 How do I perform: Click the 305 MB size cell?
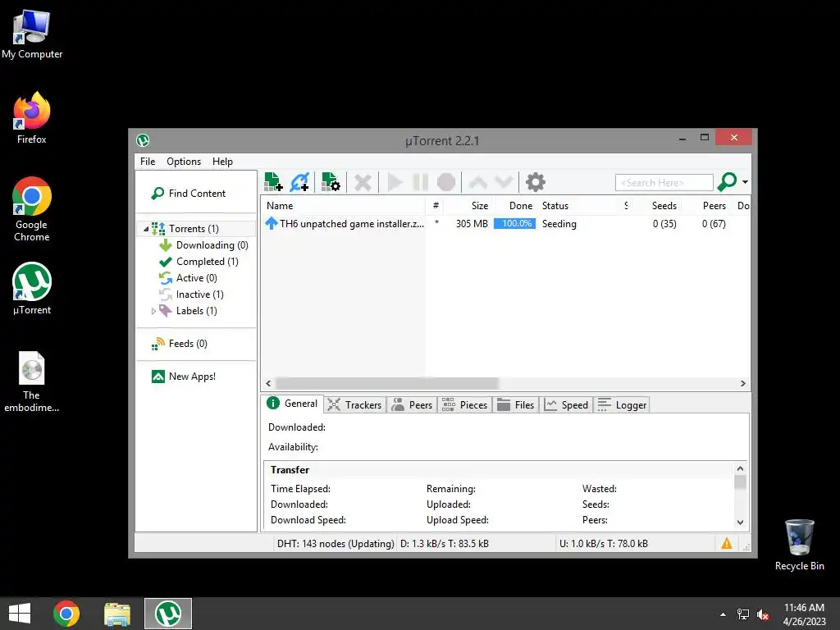point(472,224)
